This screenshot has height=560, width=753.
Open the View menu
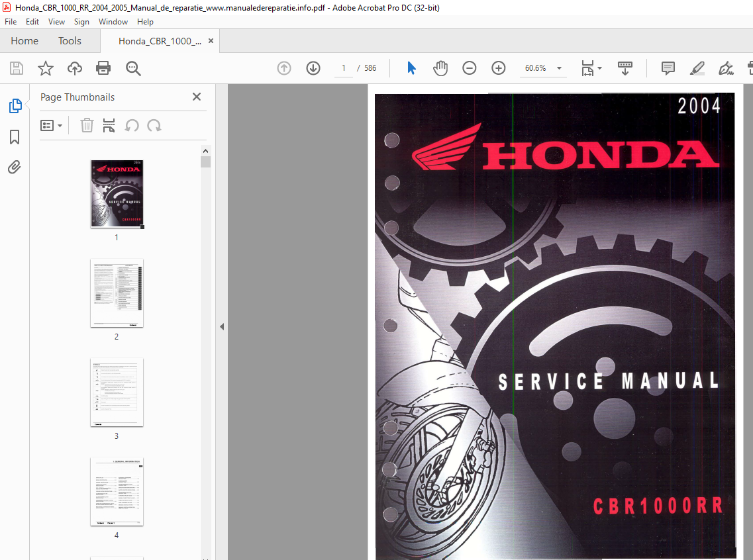pyautogui.click(x=57, y=22)
